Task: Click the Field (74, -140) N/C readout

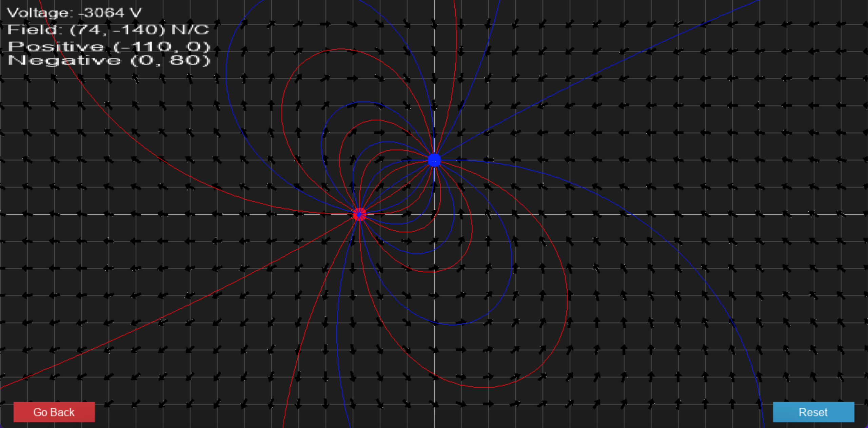Action: [x=108, y=30]
